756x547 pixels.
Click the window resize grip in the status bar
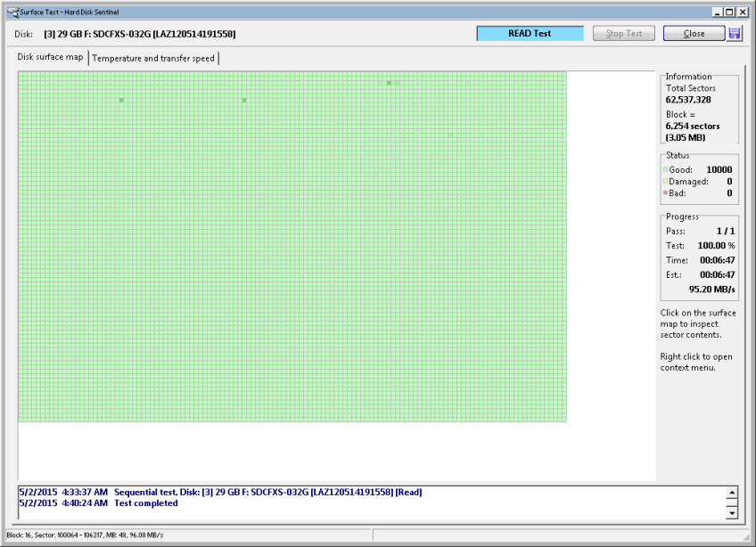[x=745, y=536]
